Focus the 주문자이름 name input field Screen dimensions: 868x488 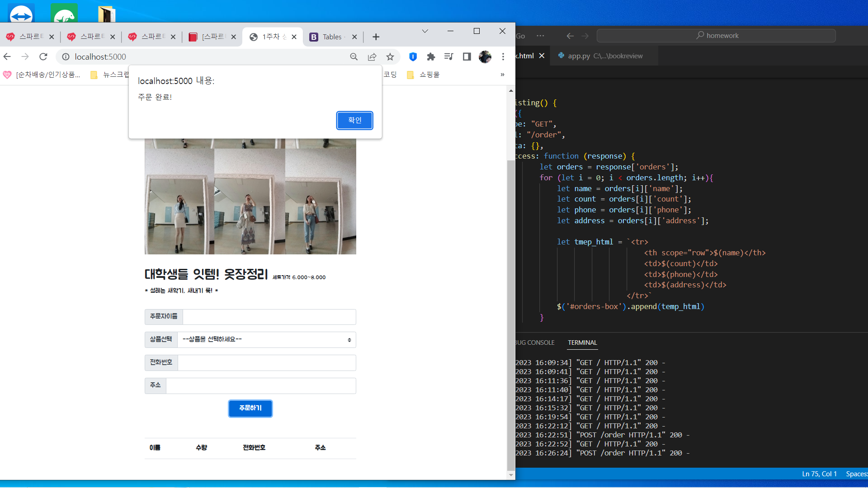(269, 317)
